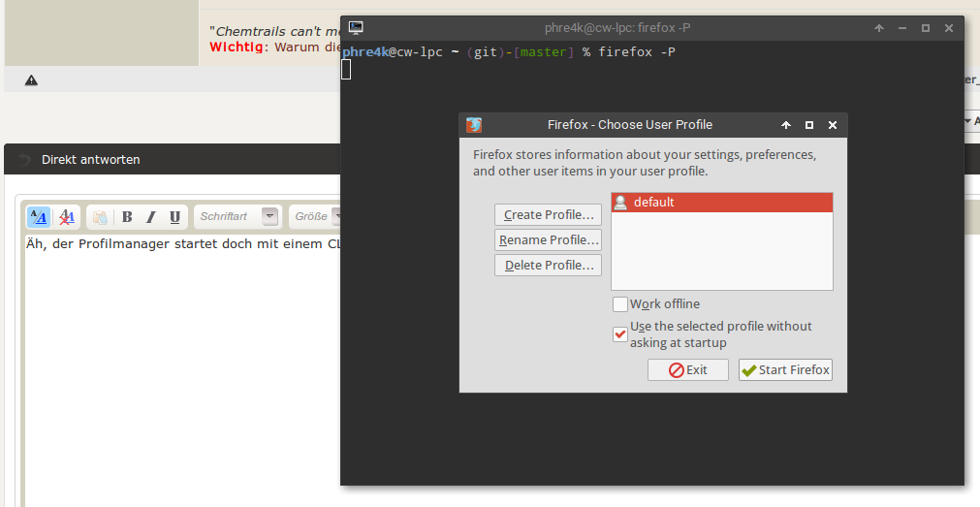
Task: Click the terminal icon in the terminal title bar
Action: tap(356, 27)
